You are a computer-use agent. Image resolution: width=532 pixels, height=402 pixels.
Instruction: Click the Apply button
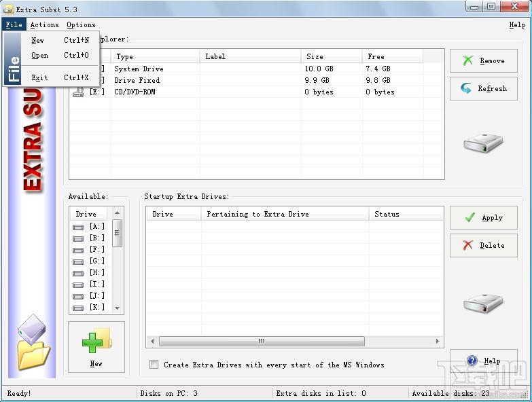coord(484,217)
